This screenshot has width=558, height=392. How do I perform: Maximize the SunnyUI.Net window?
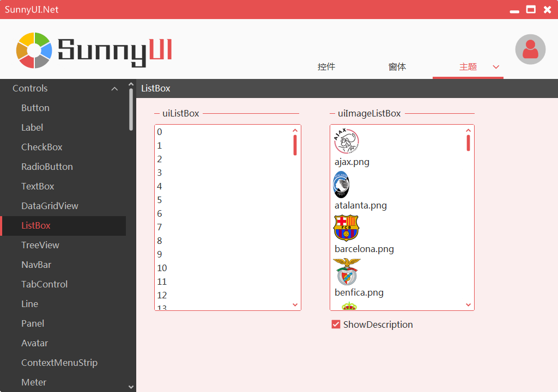(531, 10)
